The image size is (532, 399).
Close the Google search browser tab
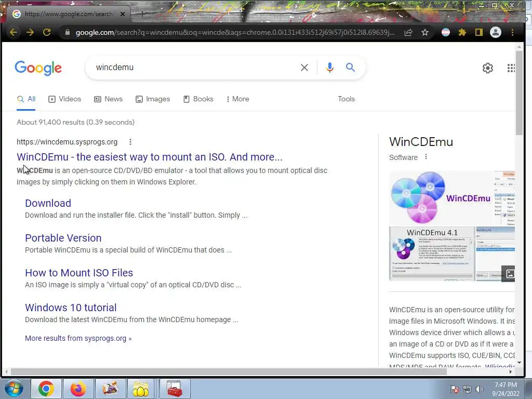pos(123,14)
